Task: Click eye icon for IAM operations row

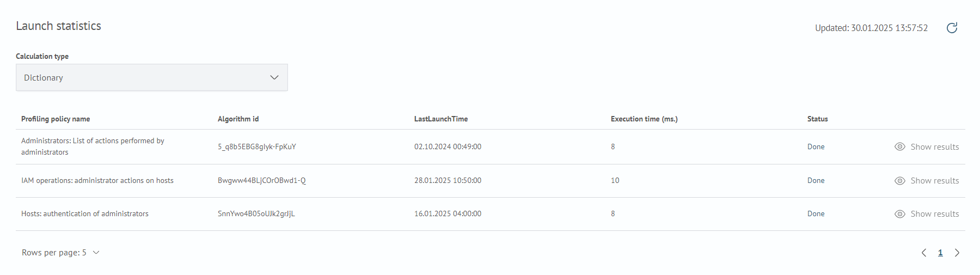Action: pyautogui.click(x=899, y=180)
